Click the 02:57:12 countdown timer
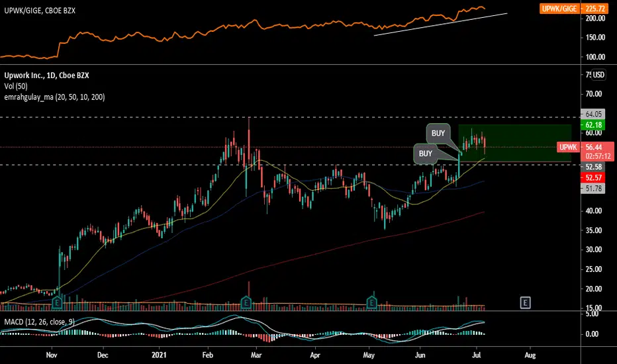The width and height of the screenshot is (617, 364). click(598, 156)
